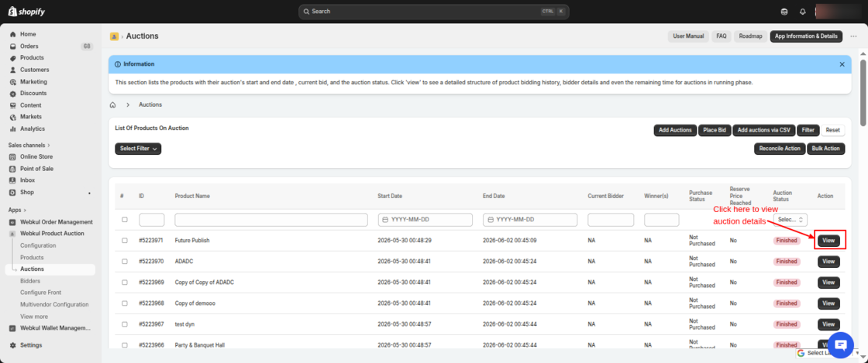Viewport: 868px width, 363px height.
Task: Check the Copy of Copy of ADADC checkbox
Action: point(125,283)
